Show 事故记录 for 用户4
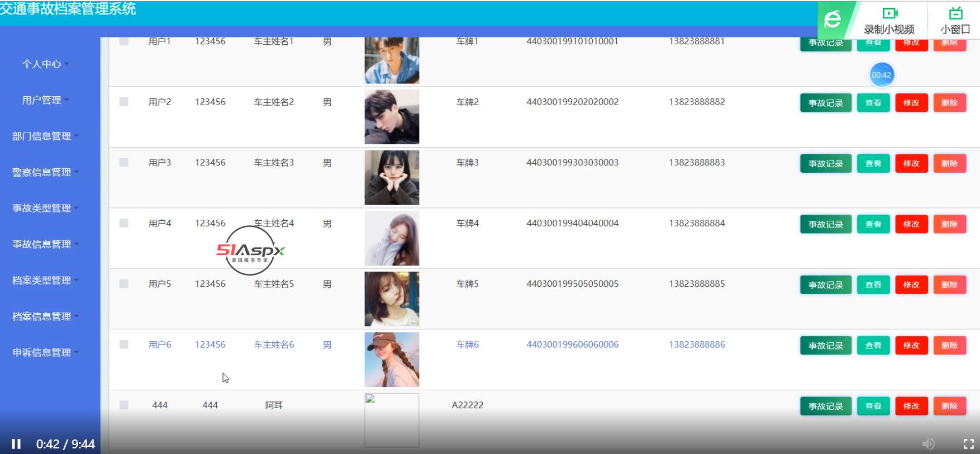The height and width of the screenshot is (454, 980). tap(826, 224)
